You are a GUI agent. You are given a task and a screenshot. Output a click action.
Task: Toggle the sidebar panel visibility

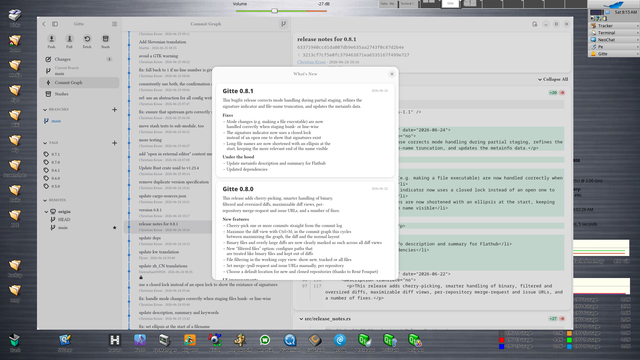click(x=55, y=24)
